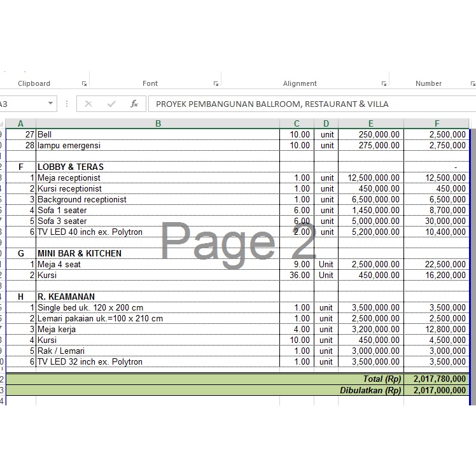Select the cell 'TV LED 32 inch ex. Polytron'
This screenshot has height=476, width=476.
(x=158, y=362)
